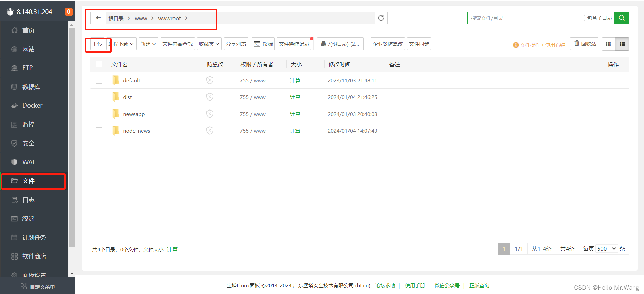The image size is (644, 294).
Task: Click the 企业级防篡改 button
Action: tap(388, 44)
